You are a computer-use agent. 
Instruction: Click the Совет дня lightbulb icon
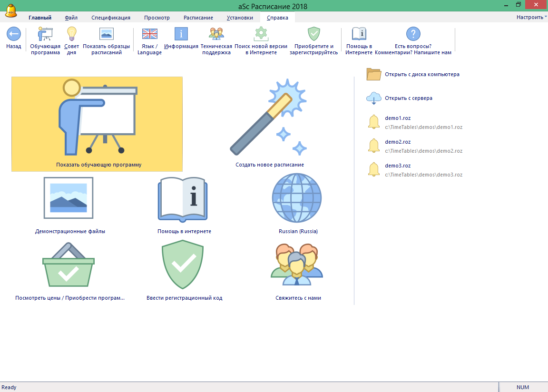71,34
